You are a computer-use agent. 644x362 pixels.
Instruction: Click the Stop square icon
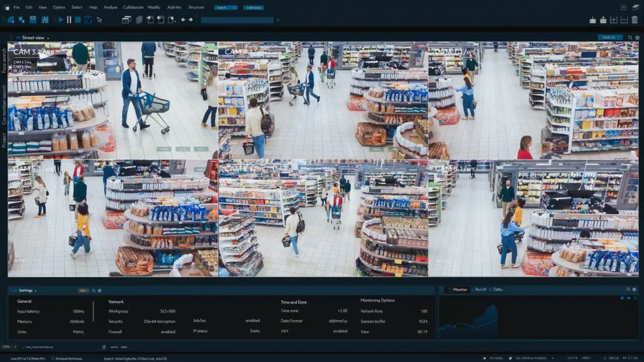point(78,19)
